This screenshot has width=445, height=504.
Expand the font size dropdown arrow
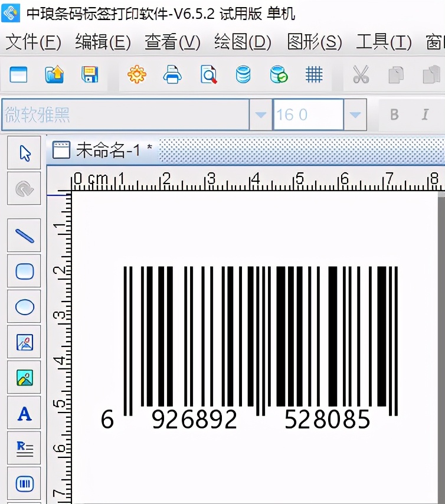[x=355, y=114]
